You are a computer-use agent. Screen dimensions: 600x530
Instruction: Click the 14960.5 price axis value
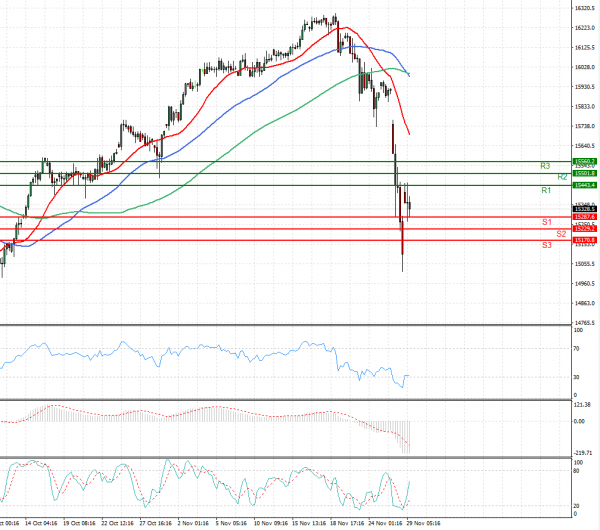click(x=585, y=284)
